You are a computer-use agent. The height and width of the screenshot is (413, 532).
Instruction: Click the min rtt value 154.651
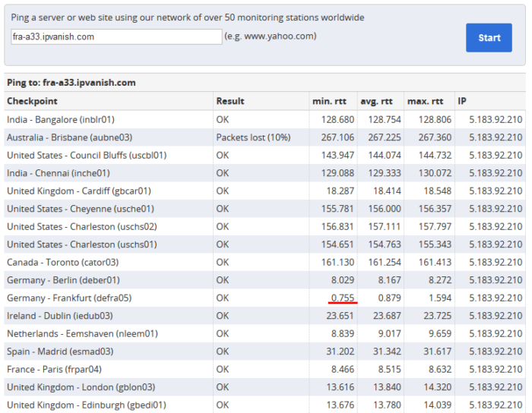coord(337,244)
